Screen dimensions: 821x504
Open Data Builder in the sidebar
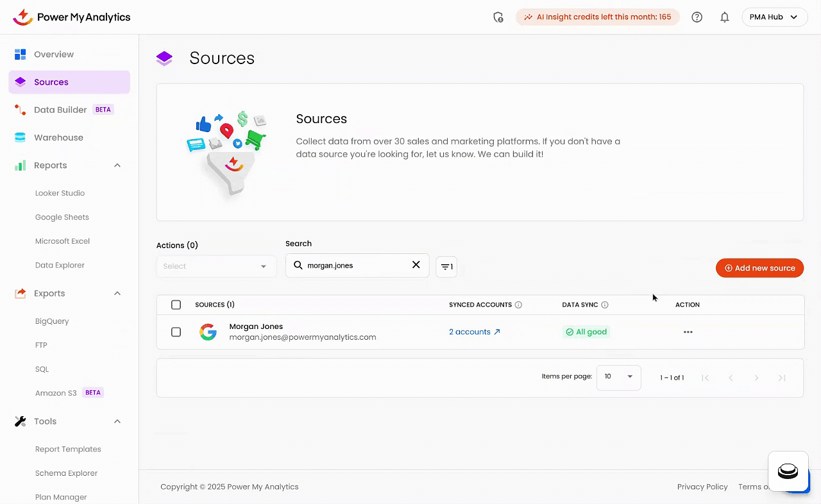point(60,110)
